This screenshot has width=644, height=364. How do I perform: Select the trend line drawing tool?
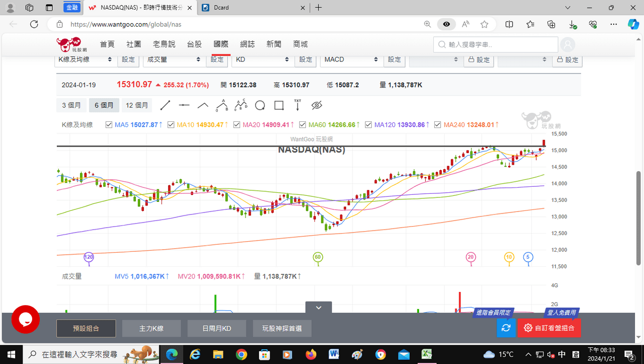click(165, 105)
